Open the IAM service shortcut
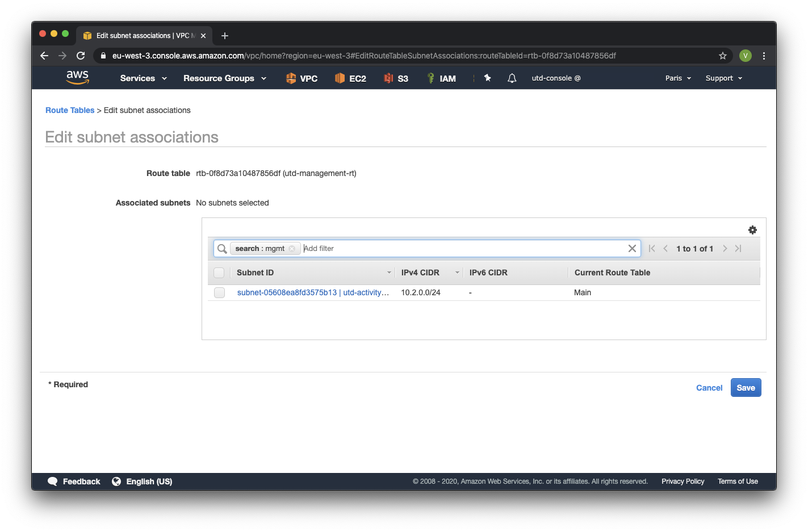The height and width of the screenshot is (532, 808). [x=441, y=78]
